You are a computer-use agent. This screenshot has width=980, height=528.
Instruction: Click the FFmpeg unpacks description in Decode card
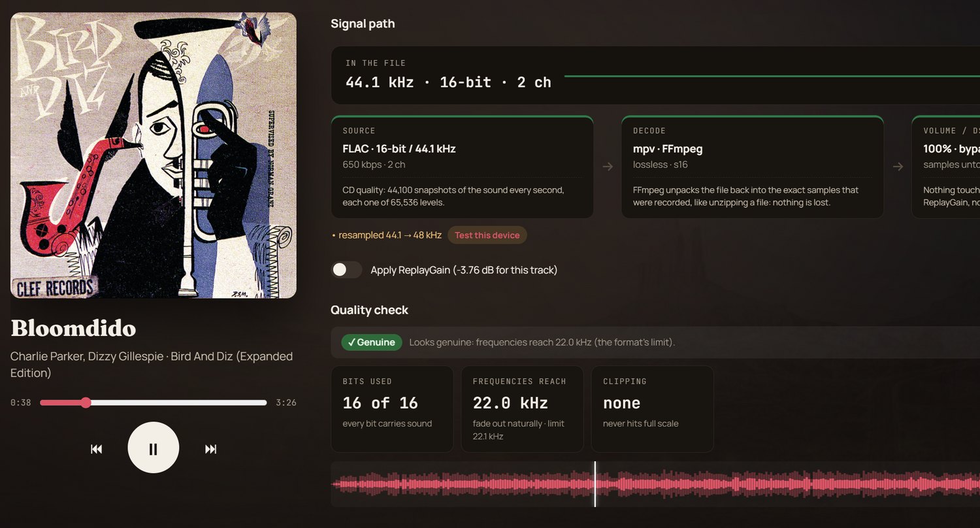pos(746,196)
